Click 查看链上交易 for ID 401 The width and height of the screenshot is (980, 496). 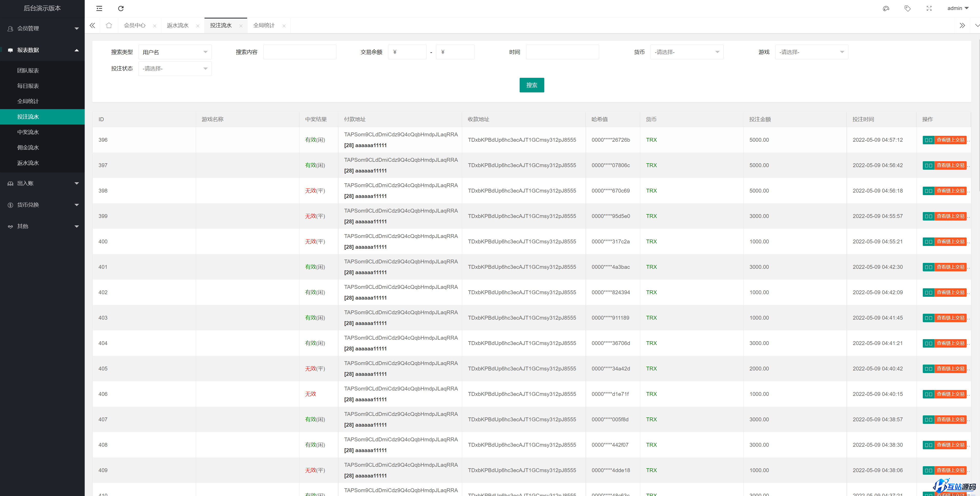point(950,267)
